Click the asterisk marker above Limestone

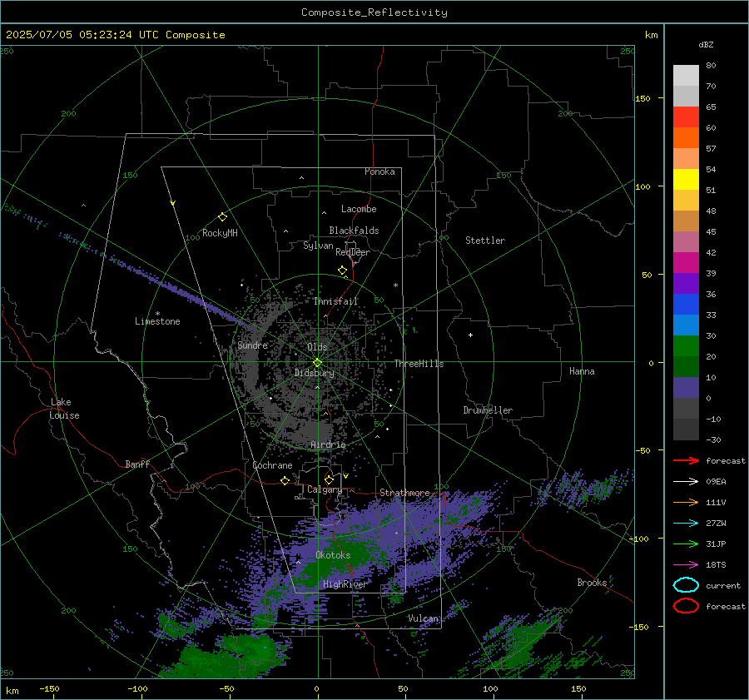coord(157,314)
